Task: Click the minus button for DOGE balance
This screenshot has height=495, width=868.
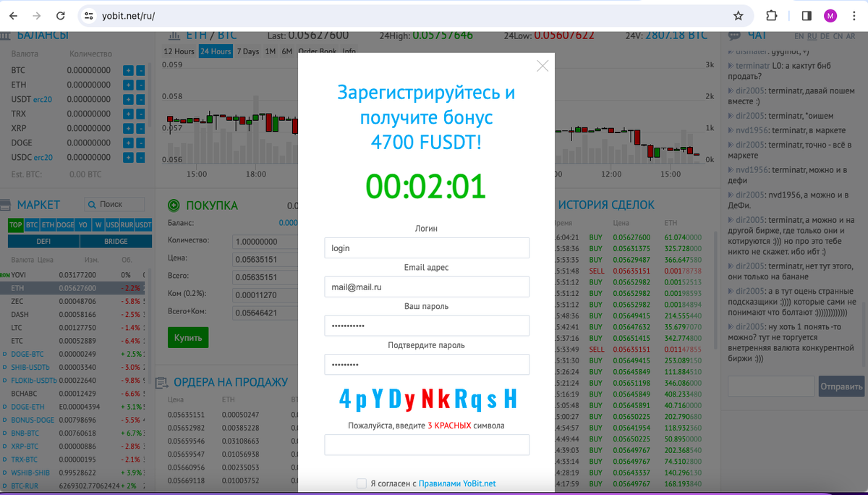Action: (140, 143)
